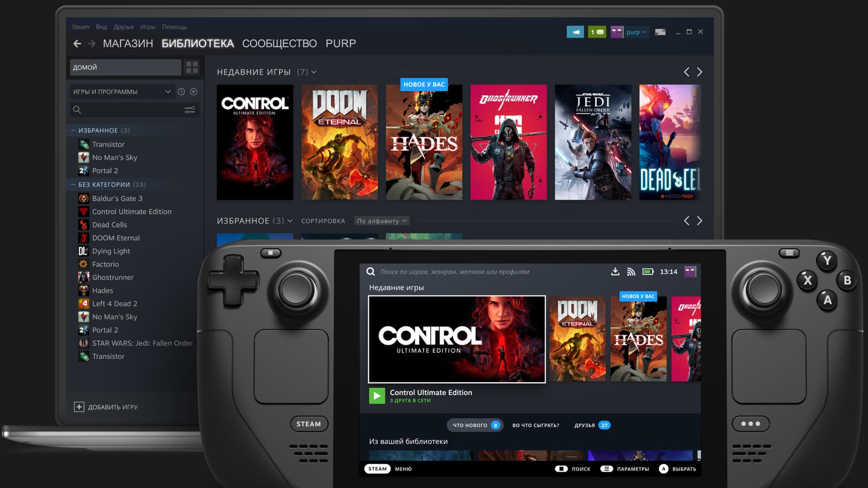The width and height of the screenshot is (868, 488).
Task: Select DOOM Eternal in the library list
Action: (116, 238)
